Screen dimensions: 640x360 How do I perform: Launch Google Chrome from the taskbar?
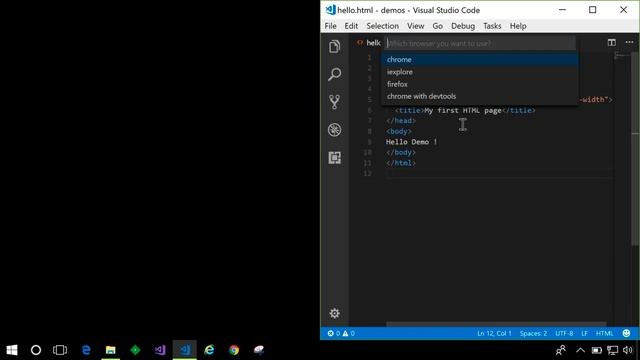coord(234,350)
